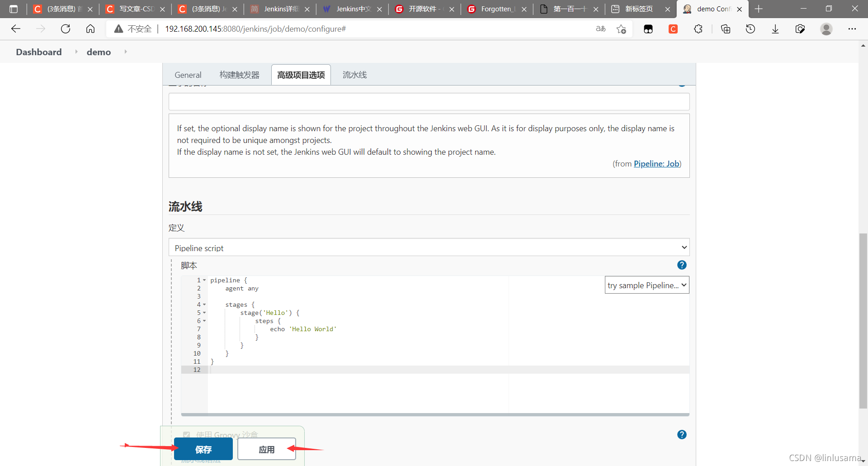The height and width of the screenshot is (466, 868).
Task: Open a new browser tab
Action: pos(759,9)
